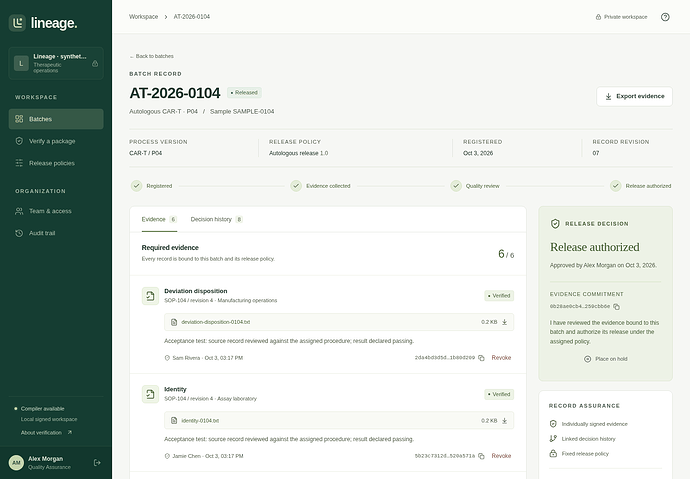Click Individually signed evidence icon
Image resolution: width=690 pixels, height=479 pixels.
coord(553,424)
